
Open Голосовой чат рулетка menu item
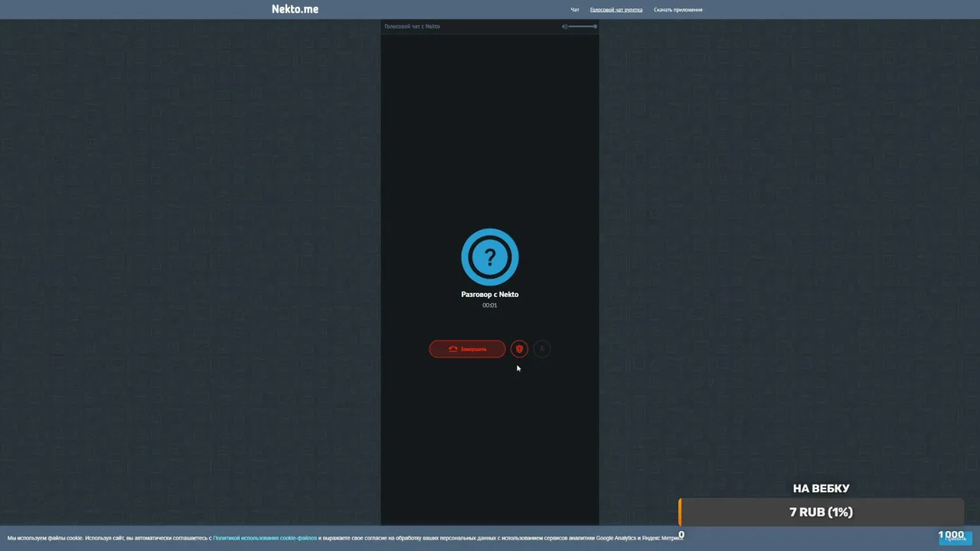pyautogui.click(x=616, y=10)
